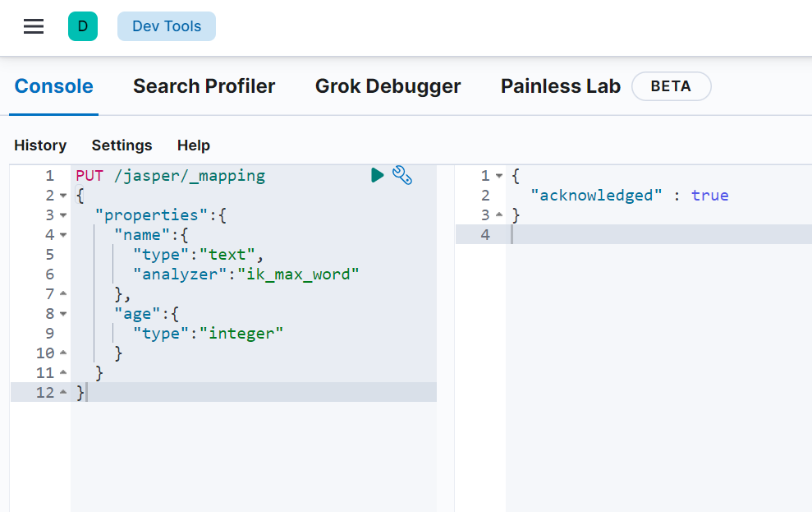
Task: Select the Console tab
Action: 54,86
